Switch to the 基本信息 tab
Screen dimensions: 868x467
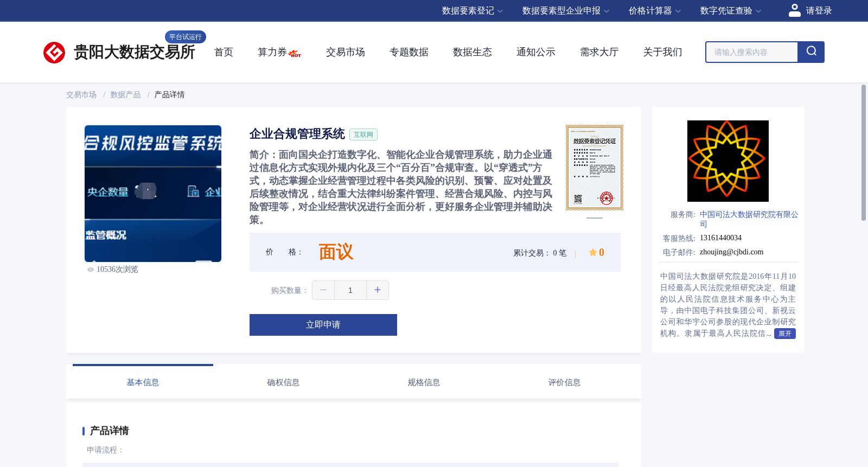tap(143, 382)
